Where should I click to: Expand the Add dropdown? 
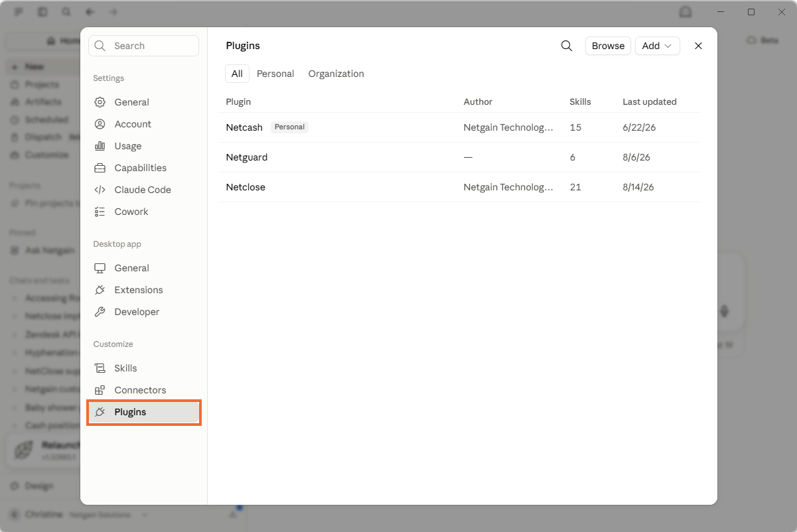(x=658, y=46)
